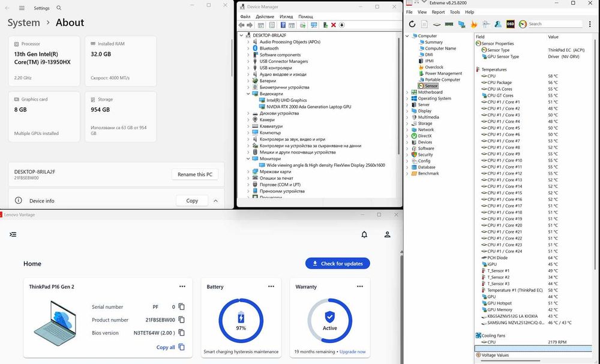Viewport: 600px width, 364px height.
Task: Click the battery 97% charge ring
Action: click(x=241, y=320)
